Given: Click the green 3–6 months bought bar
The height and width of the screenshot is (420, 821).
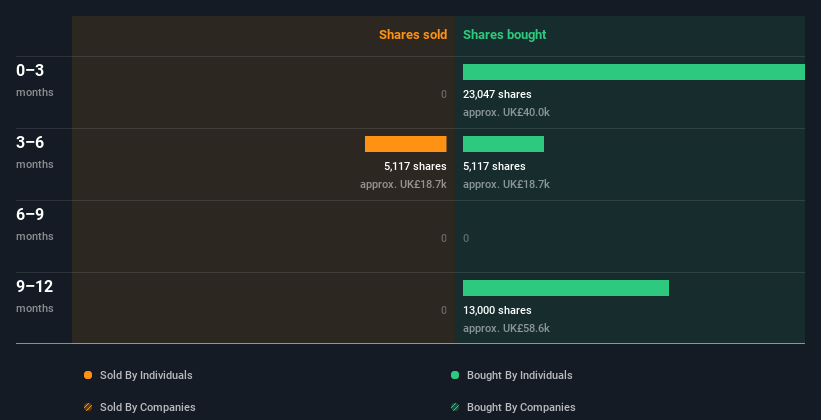Looking at the screenshot, I should point(503,144).
